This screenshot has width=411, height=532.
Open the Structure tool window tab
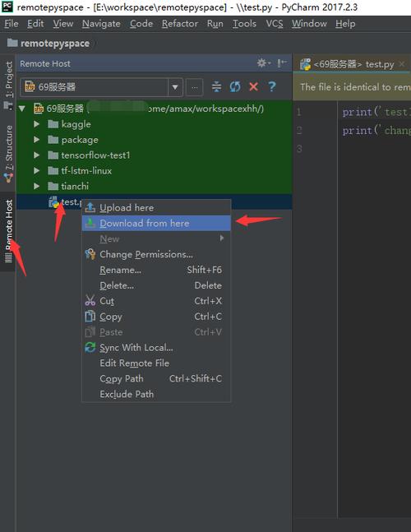pos(8,154)
